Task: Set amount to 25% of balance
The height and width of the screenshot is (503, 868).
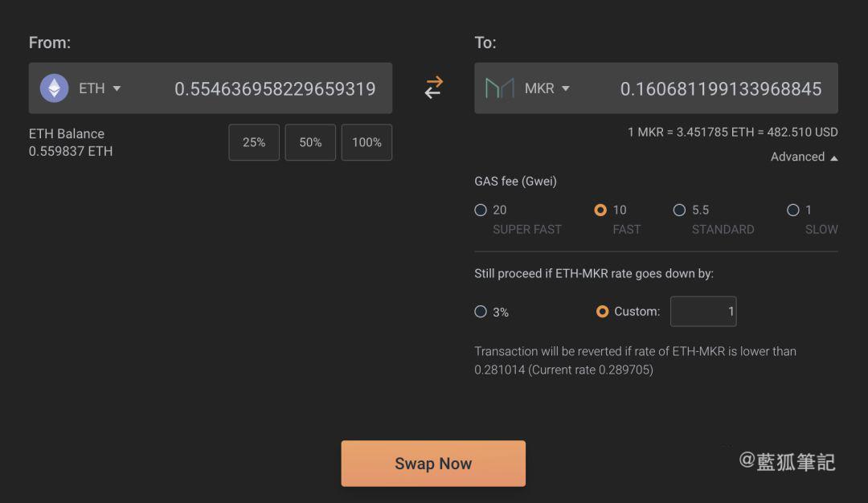Action: (254, 142)
